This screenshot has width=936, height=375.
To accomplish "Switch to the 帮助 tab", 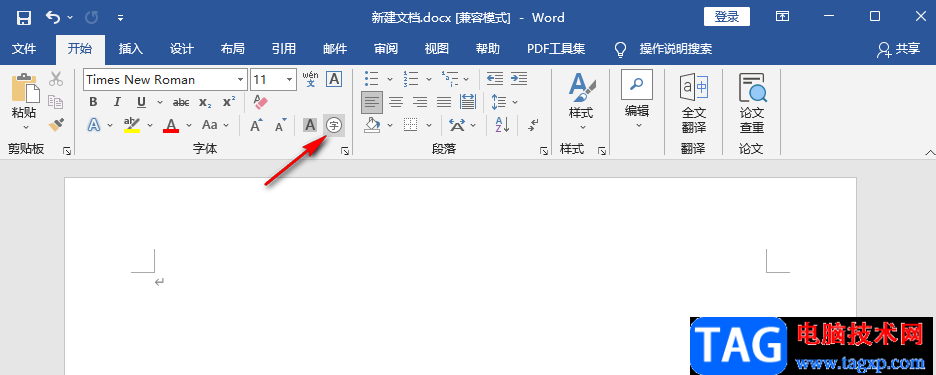I will point(488,49).
